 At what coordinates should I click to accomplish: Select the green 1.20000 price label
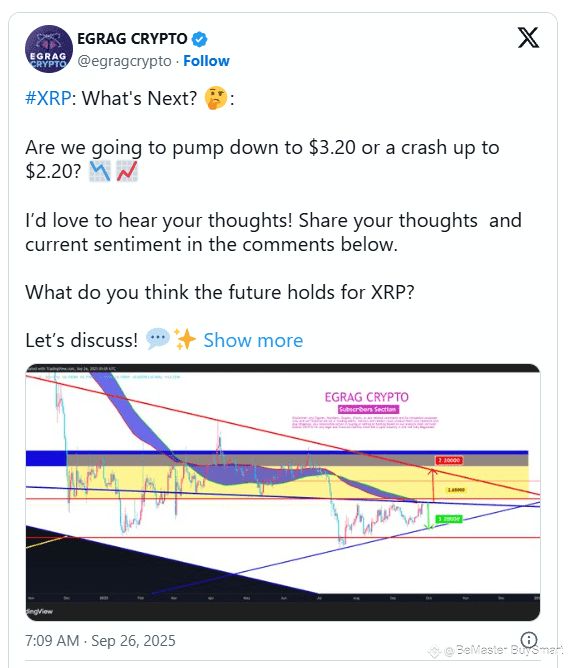click(449, 519)
